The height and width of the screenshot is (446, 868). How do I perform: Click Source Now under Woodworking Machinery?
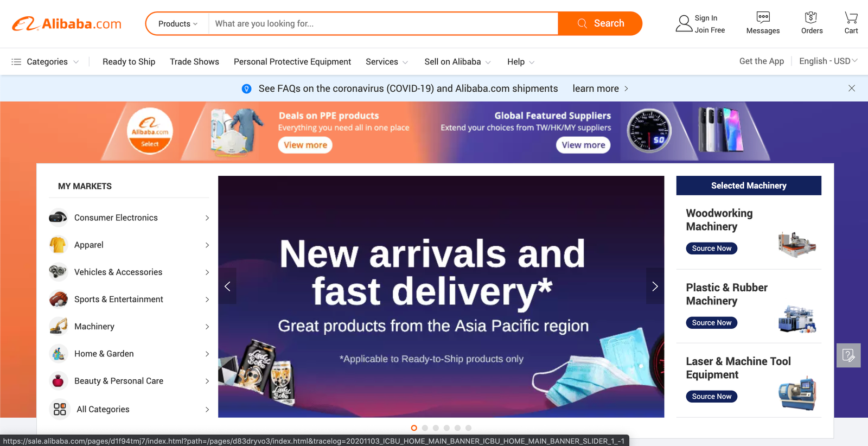(712, 249)
